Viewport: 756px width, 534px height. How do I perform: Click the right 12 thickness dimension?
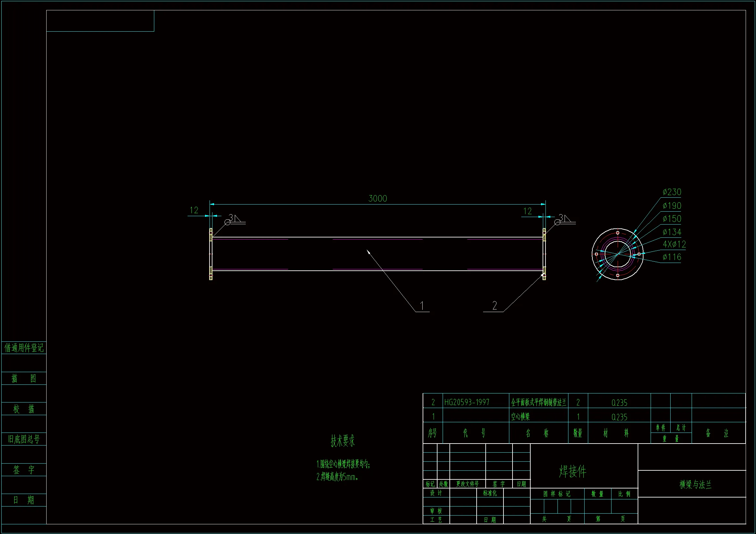tap(527, 211)
